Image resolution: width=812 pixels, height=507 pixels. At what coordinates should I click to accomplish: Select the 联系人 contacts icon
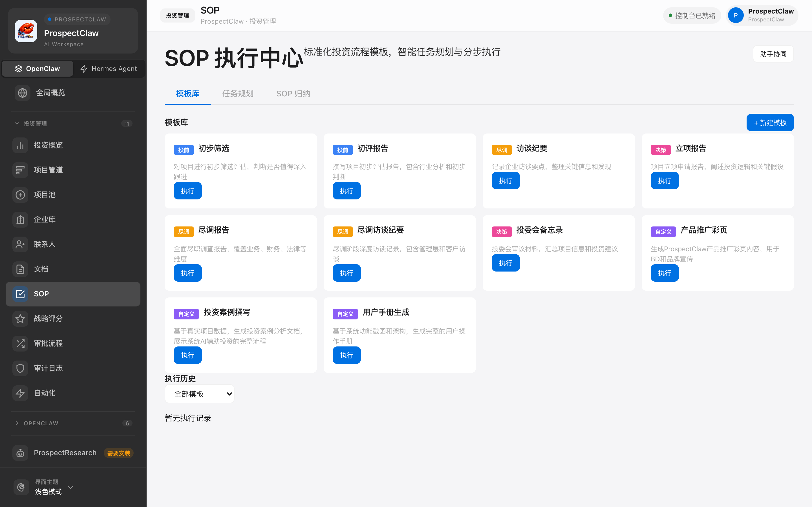(20, 244)
